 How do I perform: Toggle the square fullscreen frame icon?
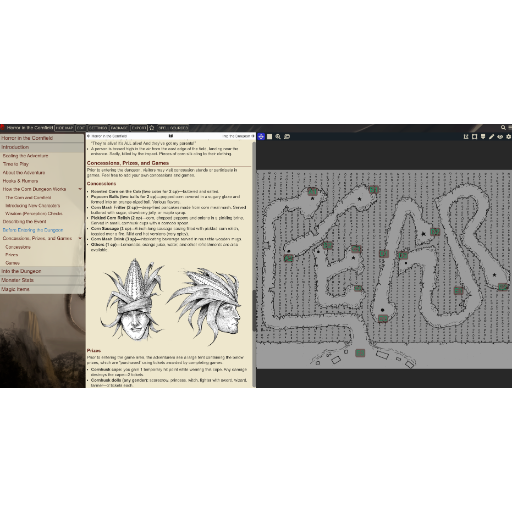click(x=474, y=137)
